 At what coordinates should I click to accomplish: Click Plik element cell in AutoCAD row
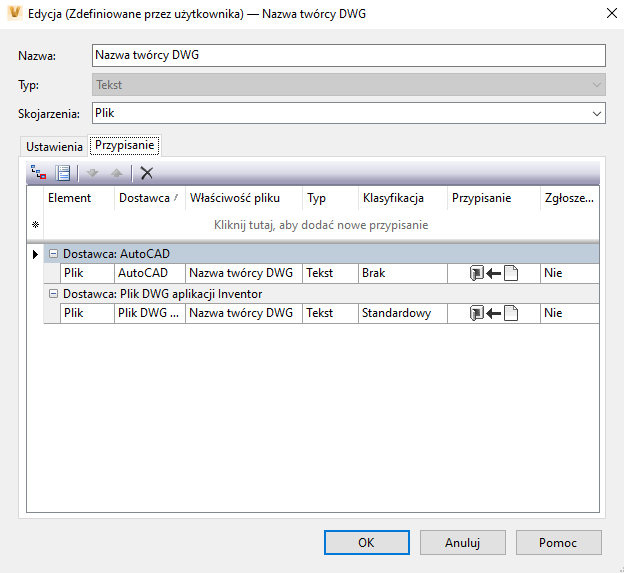point(87,273)
